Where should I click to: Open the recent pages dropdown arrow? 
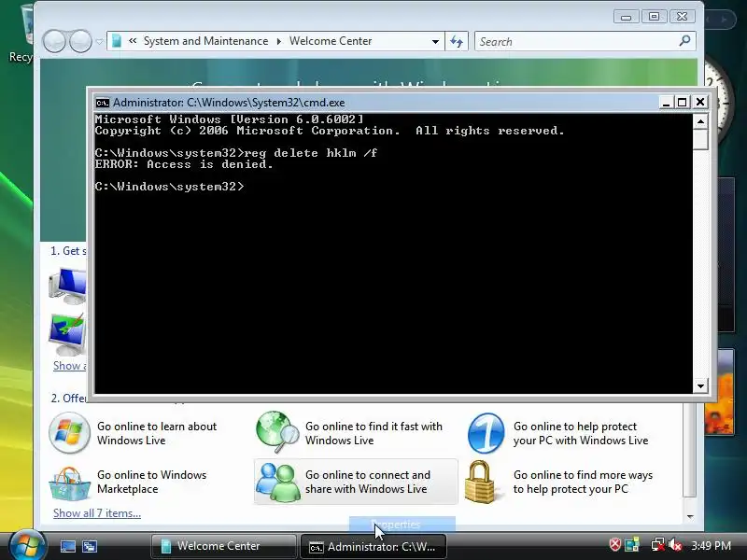99,41
